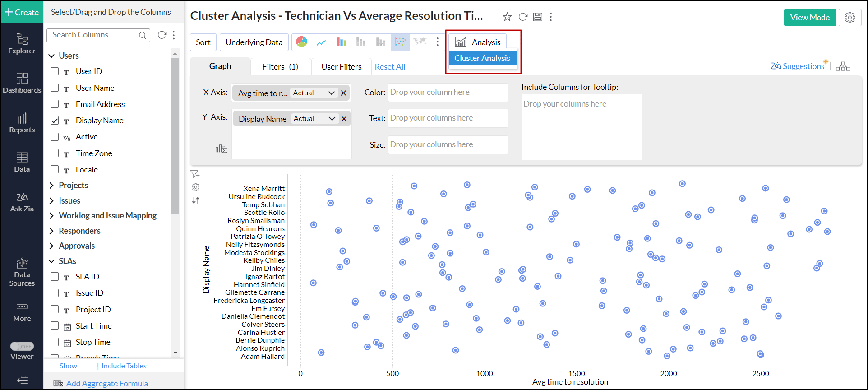
Task: Expand the Projects table group
Action: point(52,186)
